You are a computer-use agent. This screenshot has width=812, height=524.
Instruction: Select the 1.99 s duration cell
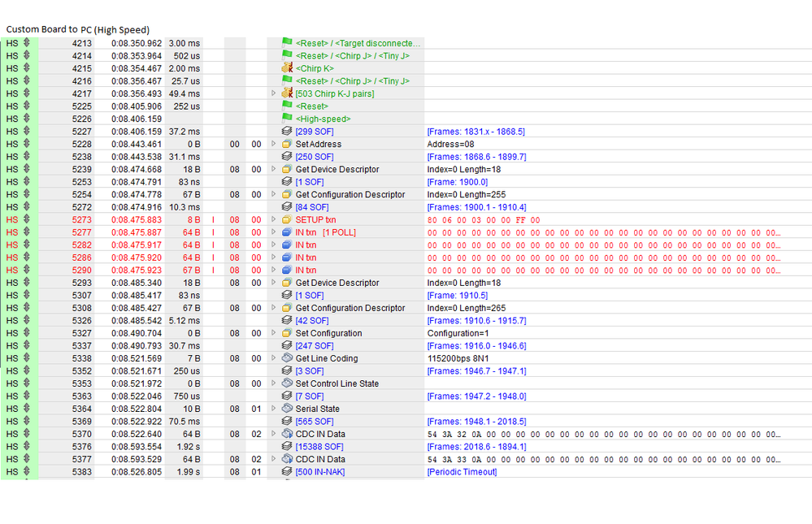(188, 472)
